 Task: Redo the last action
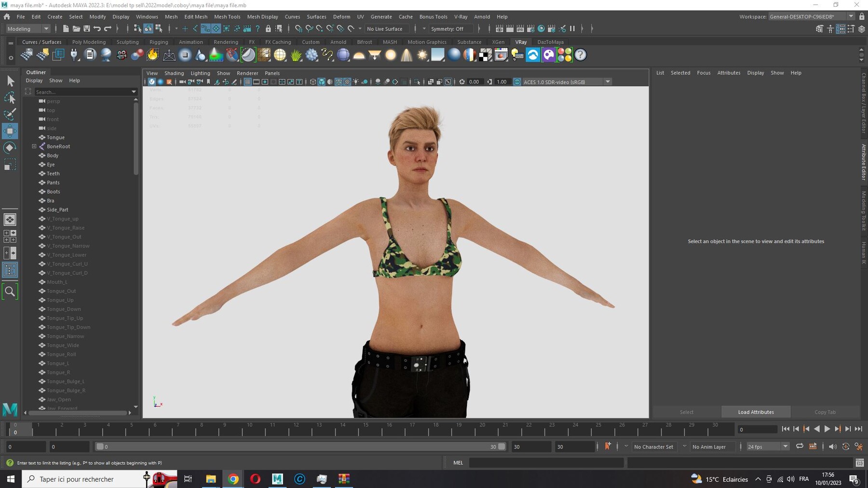[108, 29]
